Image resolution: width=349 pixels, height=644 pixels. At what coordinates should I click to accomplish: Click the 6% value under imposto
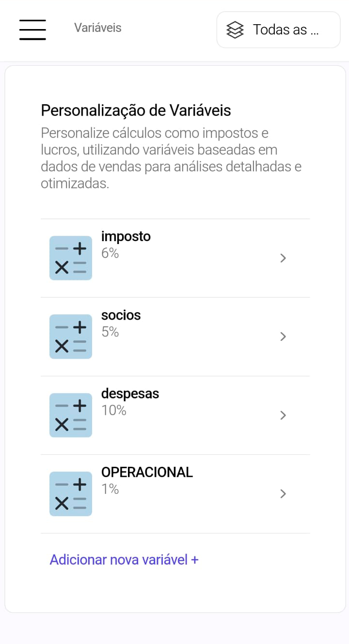110,253
